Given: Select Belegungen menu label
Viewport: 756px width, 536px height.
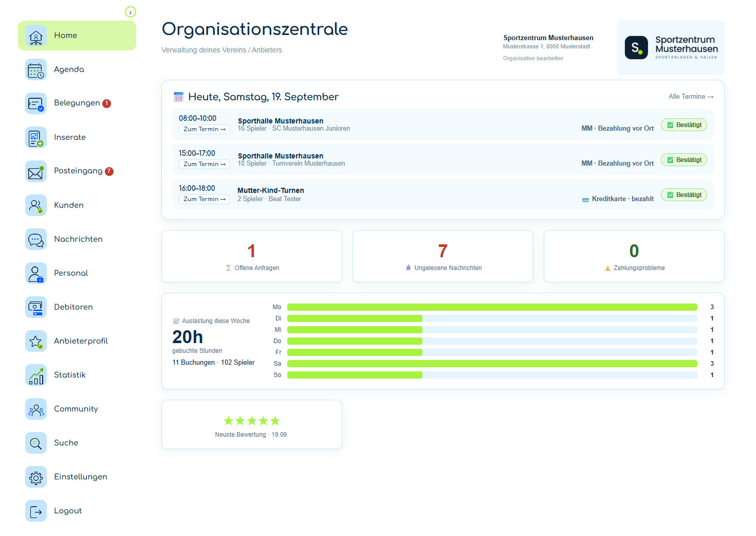Looking at the screenshot, I should (x=77, y=103).
